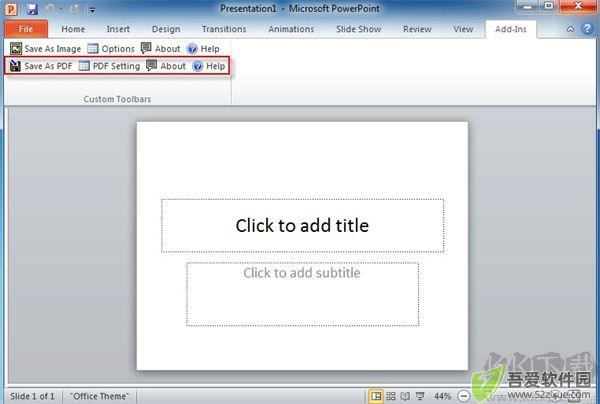Open PDF Setting
Image resolution: width=600 pixels, height=404 pixels.
[x=109, y=66]
